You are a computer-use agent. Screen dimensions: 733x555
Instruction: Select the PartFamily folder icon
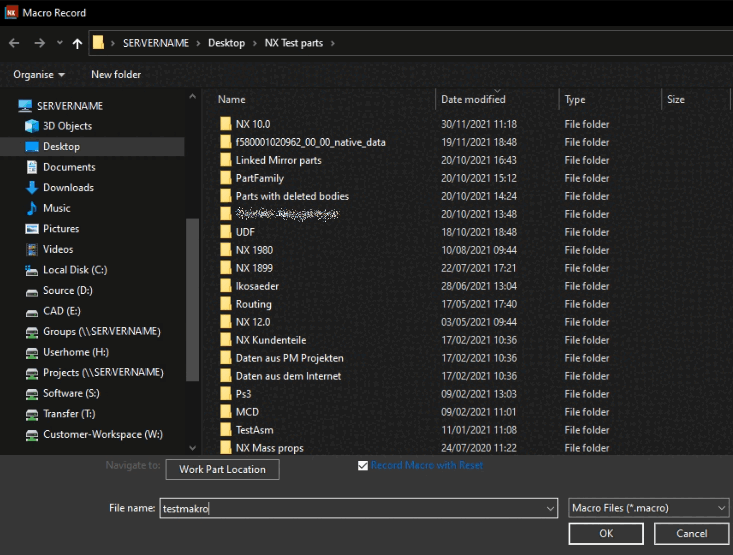pyautogui.click(x=226, y=178)
